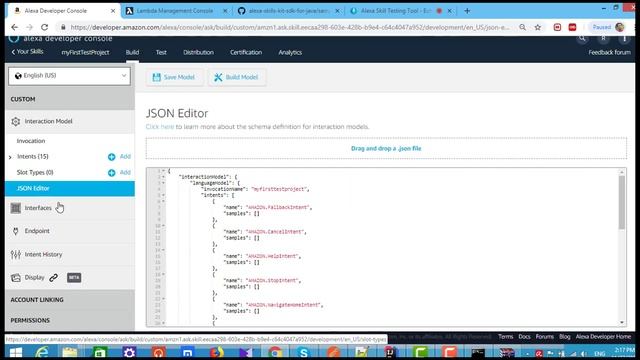Click the browser forward arrow

point(29,27)
